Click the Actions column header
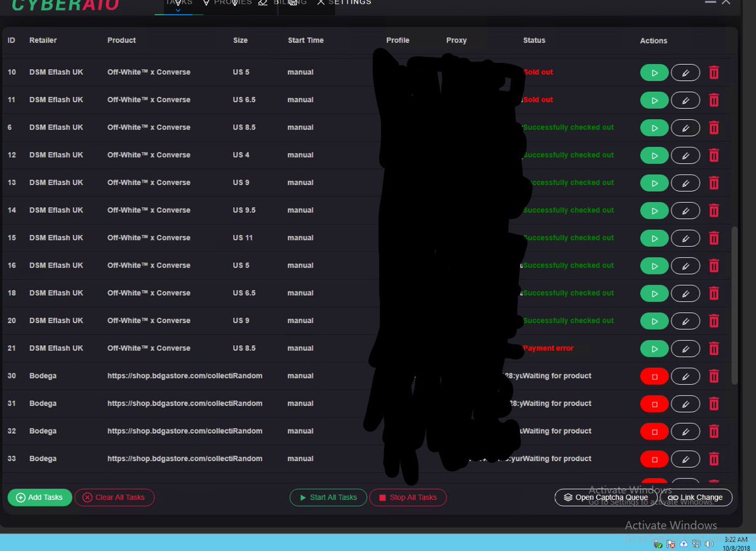This screenshot has width=756, height=551. tap(653, 41)
